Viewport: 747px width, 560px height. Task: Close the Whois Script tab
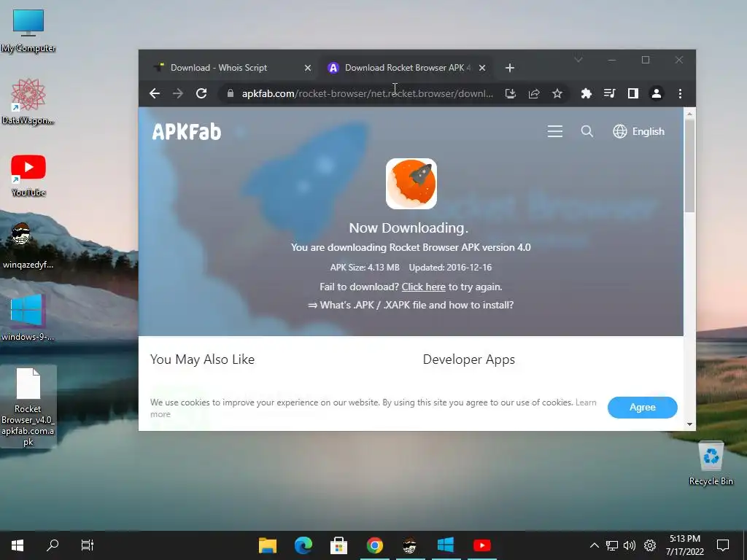coord(308,68)
